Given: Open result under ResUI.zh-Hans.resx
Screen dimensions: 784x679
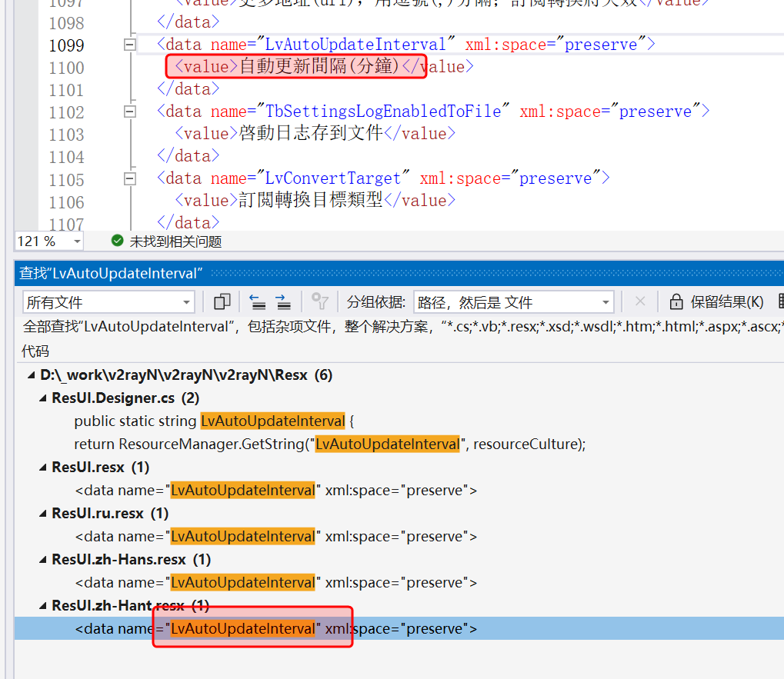Looking at the screenshot, I should (x=275, y=582).
